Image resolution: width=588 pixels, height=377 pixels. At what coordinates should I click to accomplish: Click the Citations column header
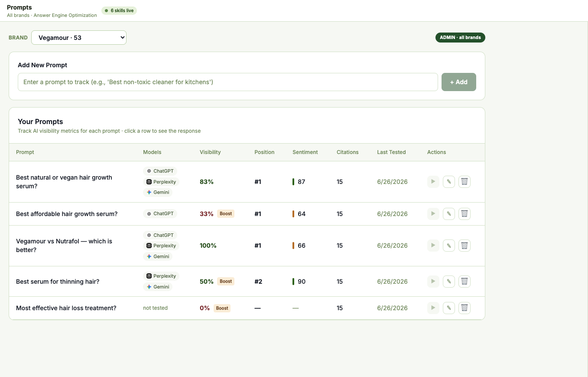click(348, 152)
